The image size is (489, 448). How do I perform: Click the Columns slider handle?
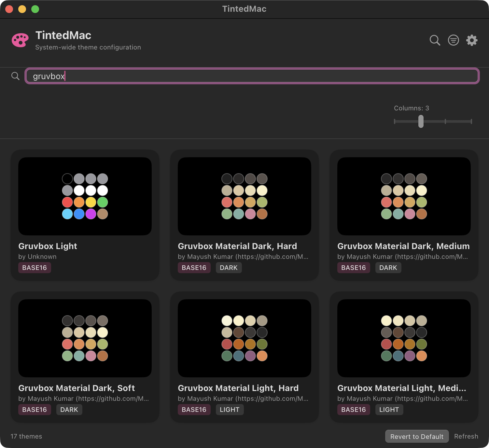pos(421,121)
